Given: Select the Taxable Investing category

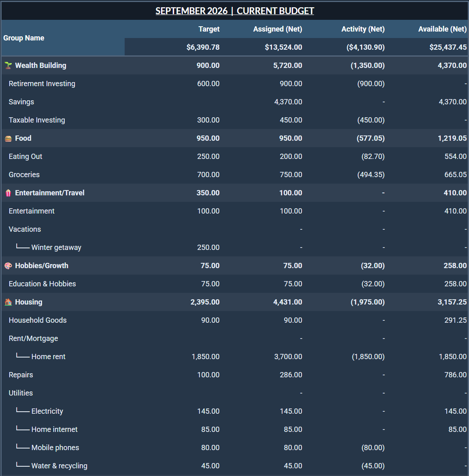Looking at the screenshot, I should [37, 120].
